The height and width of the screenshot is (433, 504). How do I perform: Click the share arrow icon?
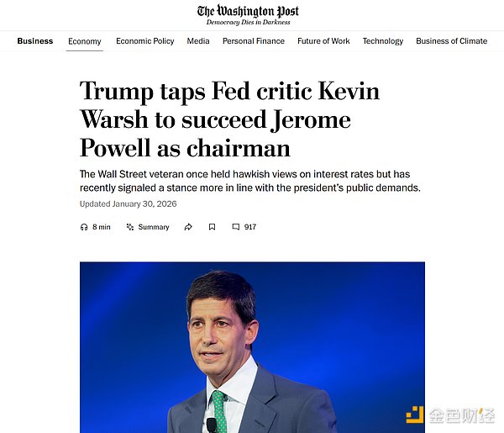(188, 227)
